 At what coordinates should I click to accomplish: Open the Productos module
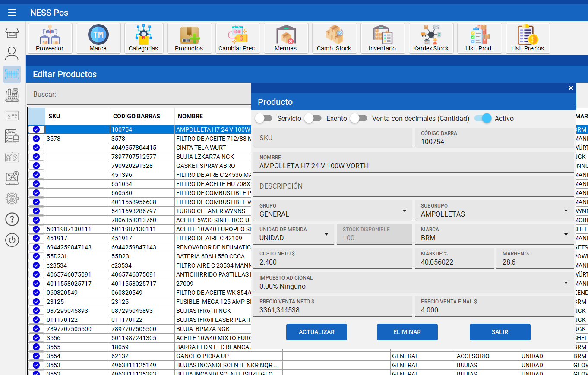(x=189, y=38)
